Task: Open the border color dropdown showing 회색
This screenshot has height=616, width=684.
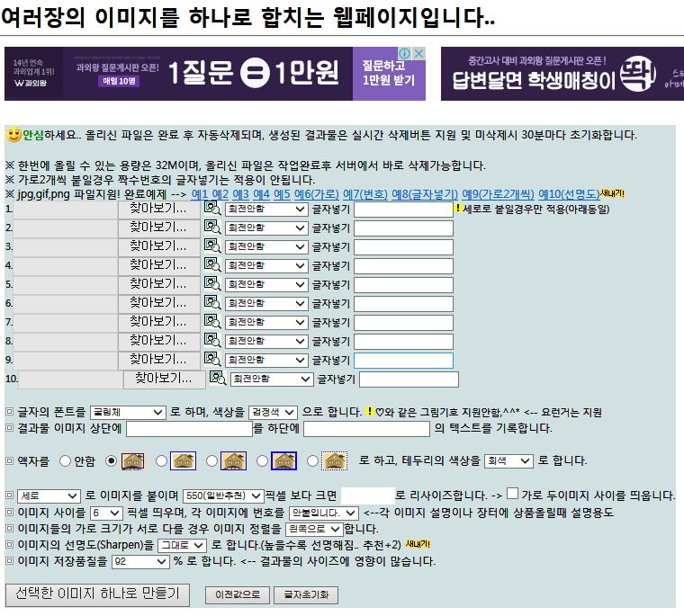Action: (508, 461)
